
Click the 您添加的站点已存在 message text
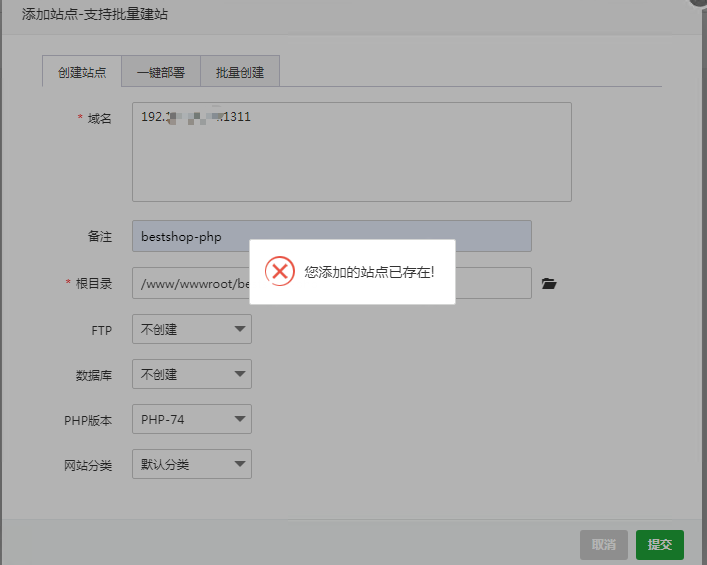(x=370, y=271)
